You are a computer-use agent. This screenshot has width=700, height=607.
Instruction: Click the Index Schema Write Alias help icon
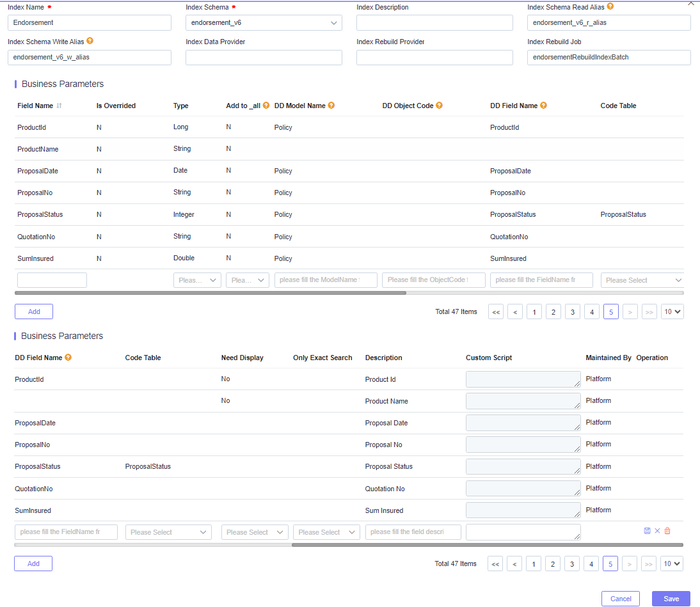[90, 41]
